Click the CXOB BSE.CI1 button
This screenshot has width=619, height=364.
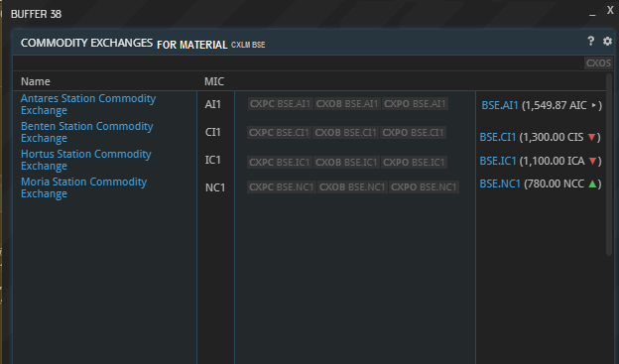point(345,132)
